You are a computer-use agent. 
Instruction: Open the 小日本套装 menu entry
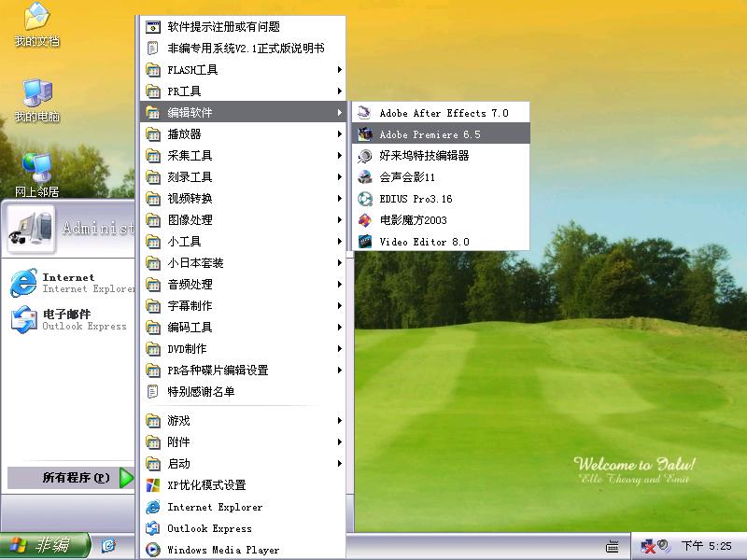click(243, 263)
